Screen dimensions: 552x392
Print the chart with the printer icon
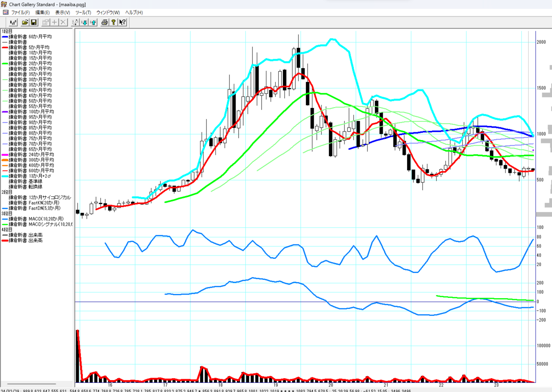click(x=104, y=22)
